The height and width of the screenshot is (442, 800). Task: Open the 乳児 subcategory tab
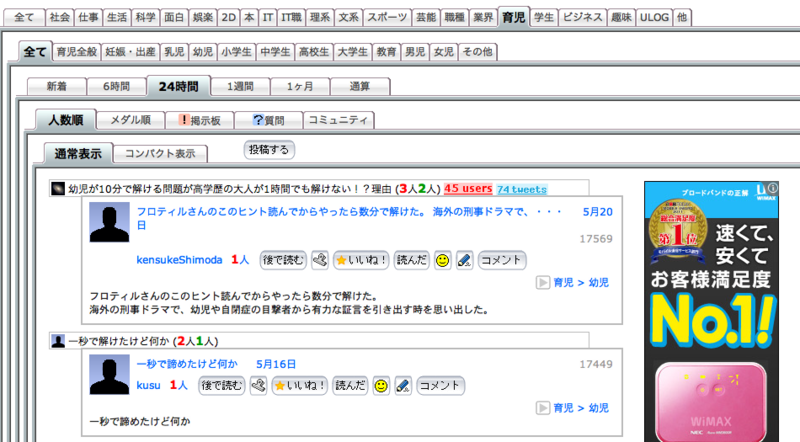click(174, 52)
